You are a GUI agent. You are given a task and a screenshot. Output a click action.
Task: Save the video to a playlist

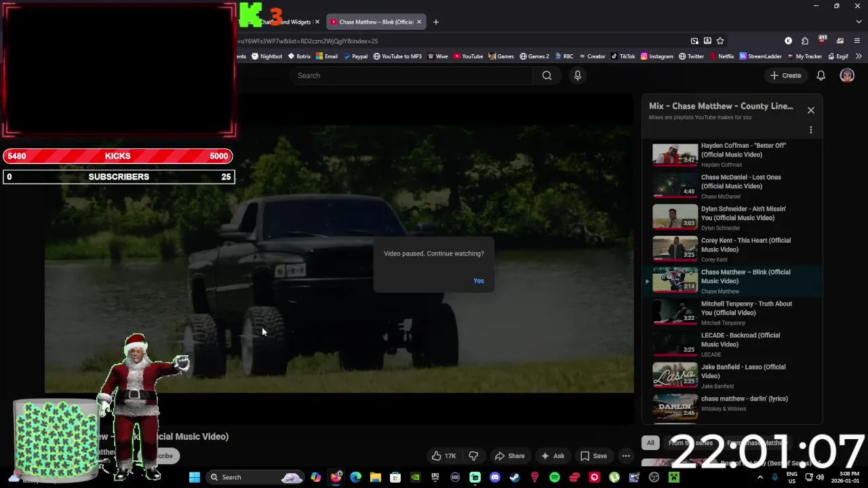[x=593, y=456]
